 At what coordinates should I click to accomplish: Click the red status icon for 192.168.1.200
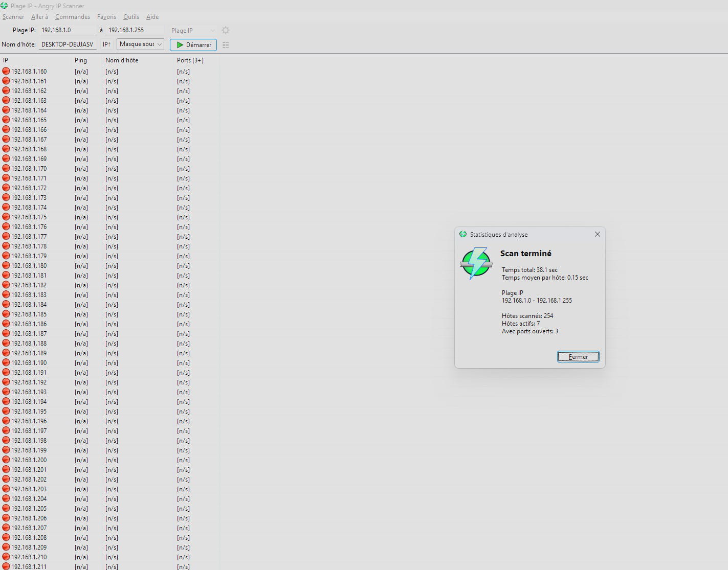(6, 460)
